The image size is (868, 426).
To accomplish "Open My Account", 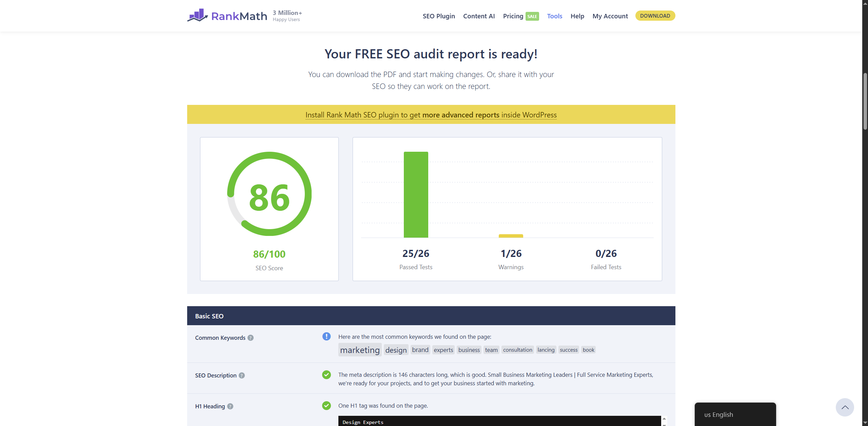I will pos(610,16).
